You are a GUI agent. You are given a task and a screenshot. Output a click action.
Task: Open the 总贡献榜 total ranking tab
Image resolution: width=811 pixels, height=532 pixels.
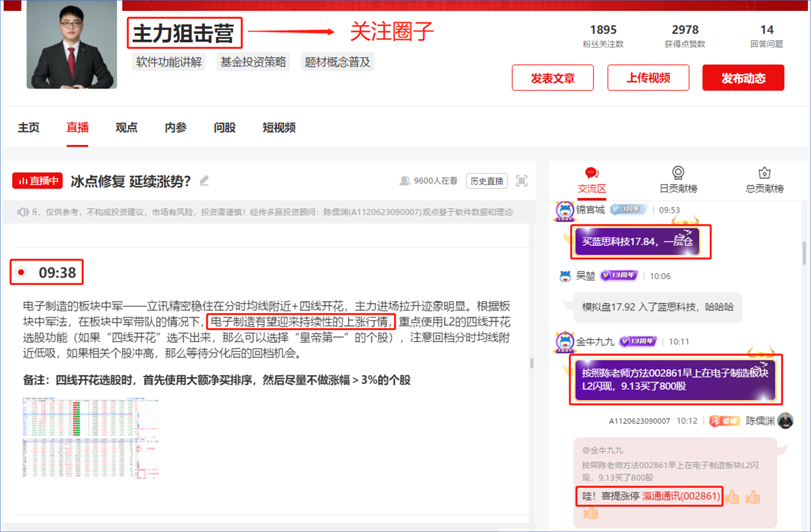764,181
